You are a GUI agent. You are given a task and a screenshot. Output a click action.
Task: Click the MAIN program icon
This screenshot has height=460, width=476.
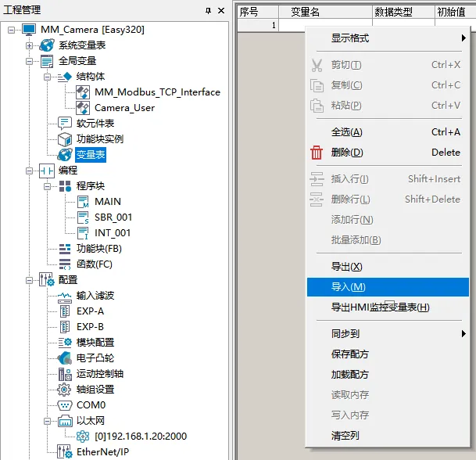point(83,202)
